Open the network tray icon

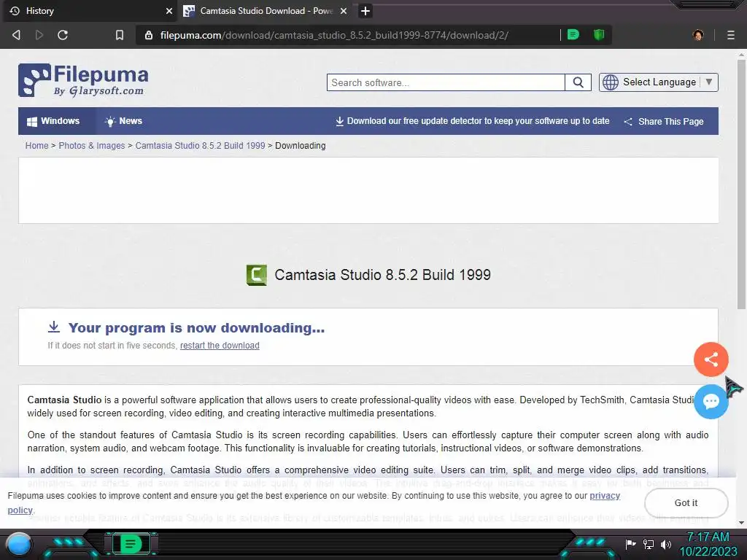click(649, 544)
